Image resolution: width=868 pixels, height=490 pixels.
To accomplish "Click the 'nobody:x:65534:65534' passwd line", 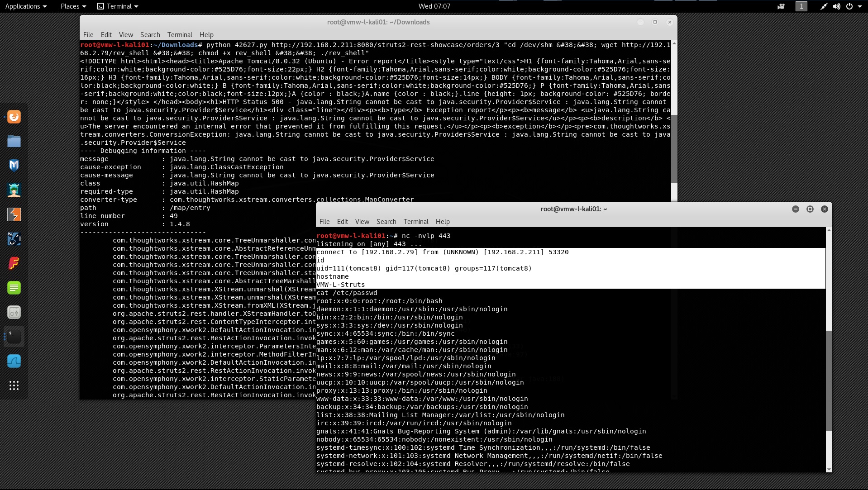I will [x=434, y=439].
